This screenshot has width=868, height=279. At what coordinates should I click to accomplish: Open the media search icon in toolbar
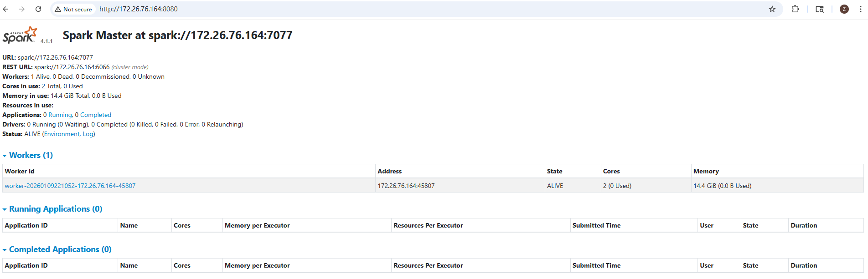click(x=820, y=9)
